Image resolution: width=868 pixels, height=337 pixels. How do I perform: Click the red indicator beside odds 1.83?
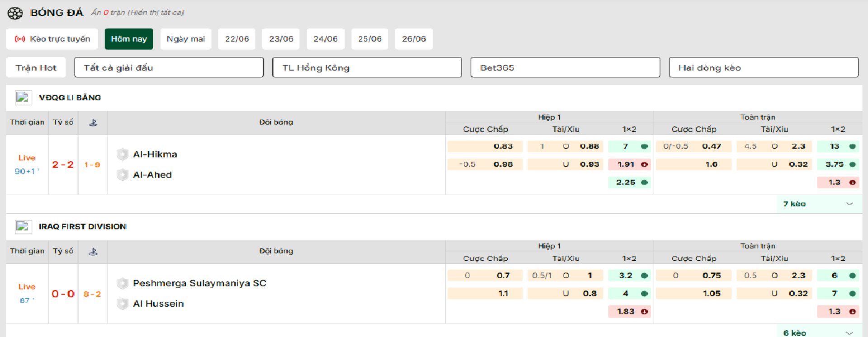(x=644, y=312)
